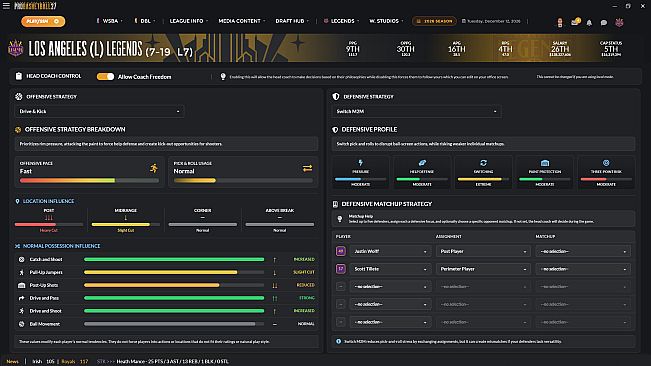Toggle Allow Coach Freedom switch
Image resolution: width=651 pixels, height=366 pixels.
(105, 77)
